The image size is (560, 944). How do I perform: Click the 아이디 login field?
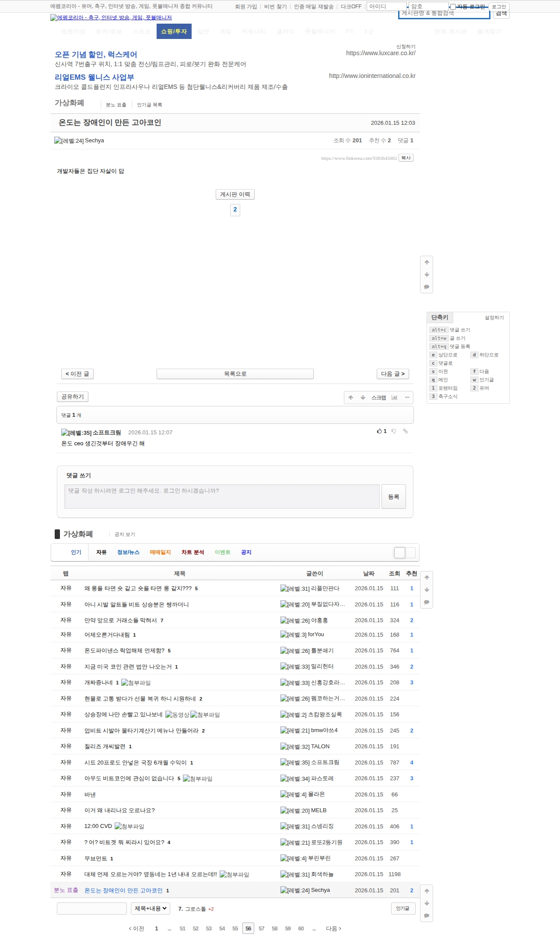[386, 7]
